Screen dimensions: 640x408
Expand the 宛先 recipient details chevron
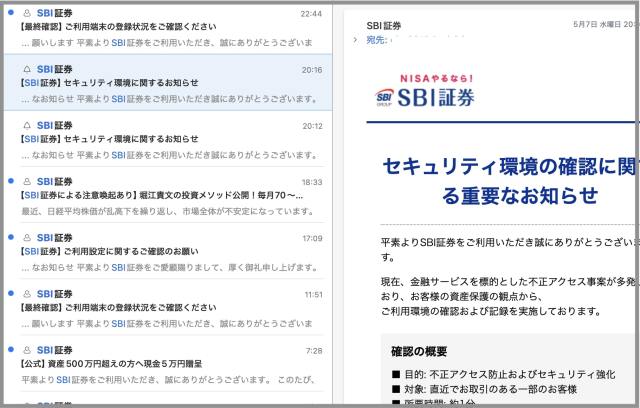pyautogui.click(x=355, y=40)
